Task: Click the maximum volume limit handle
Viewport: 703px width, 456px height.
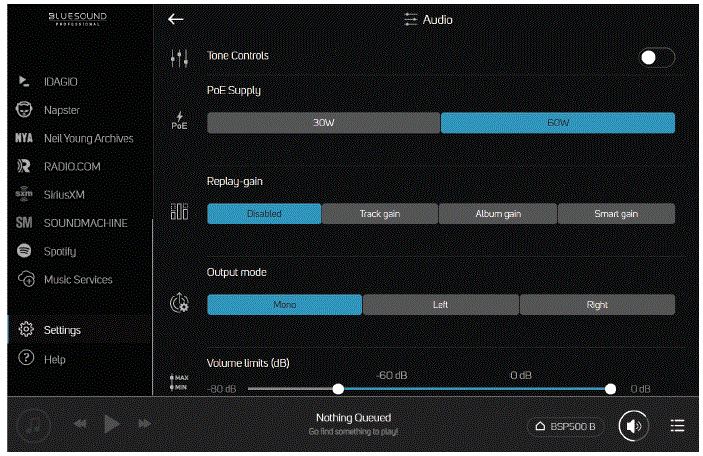Action: 610,389
